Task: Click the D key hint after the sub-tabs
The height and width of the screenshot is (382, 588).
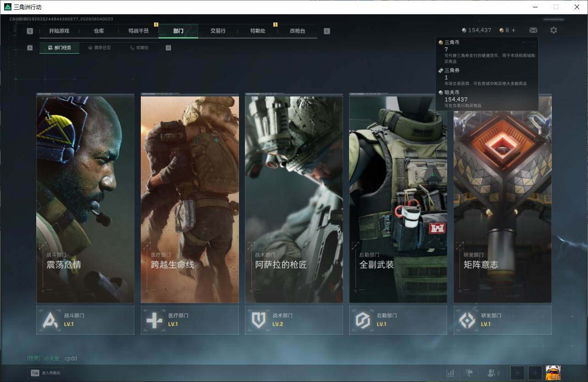Action: pos(168,48)
